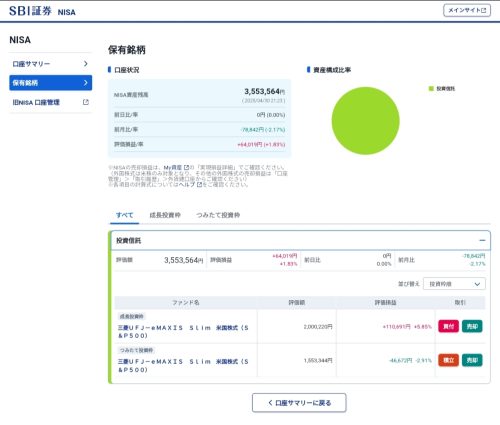Click the 評価額 column header
Viewport: 500px width, 425px height.
click(x=297, y=303)
